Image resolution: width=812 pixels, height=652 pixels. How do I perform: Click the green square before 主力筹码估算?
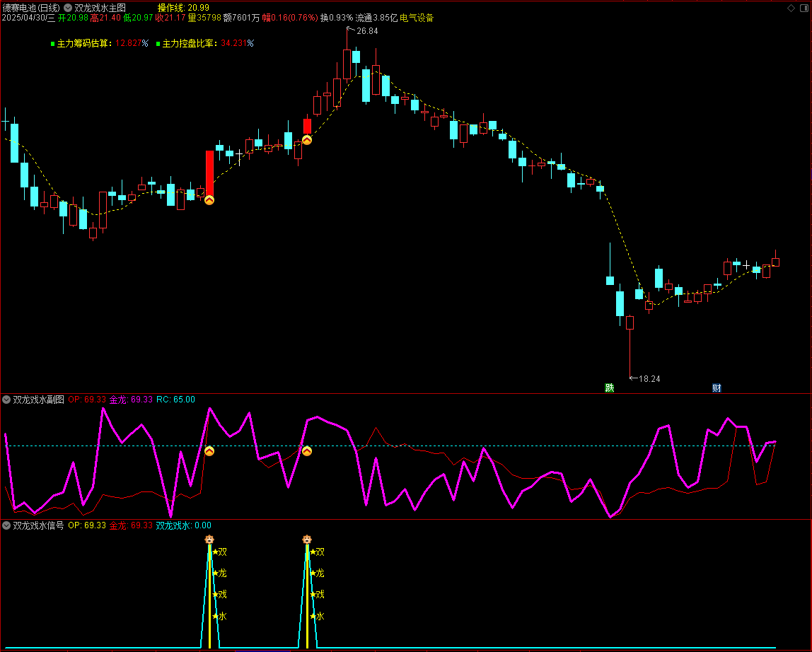tap(53, 44)
